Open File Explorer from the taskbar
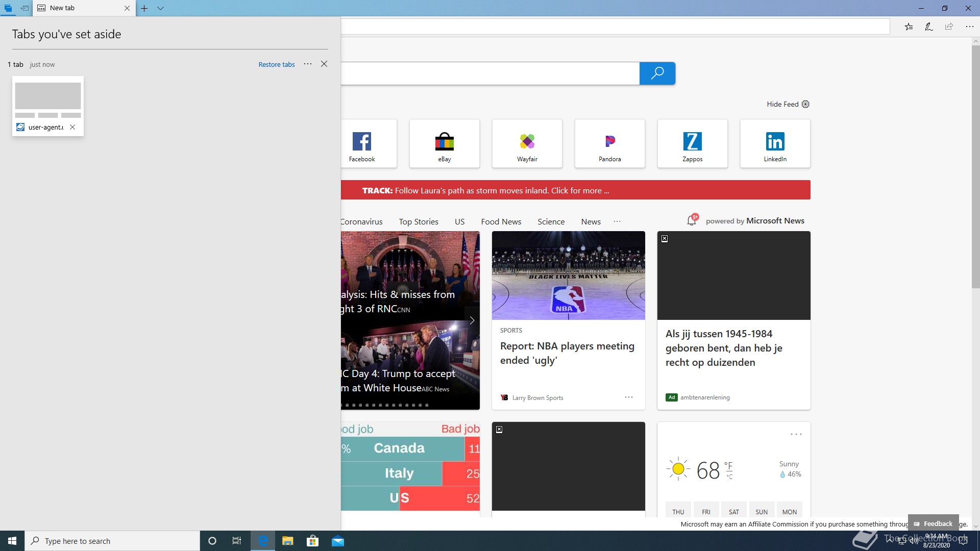The width and height of the screenshot is (980, 551). pyautogui.click(x=288, y=541)
